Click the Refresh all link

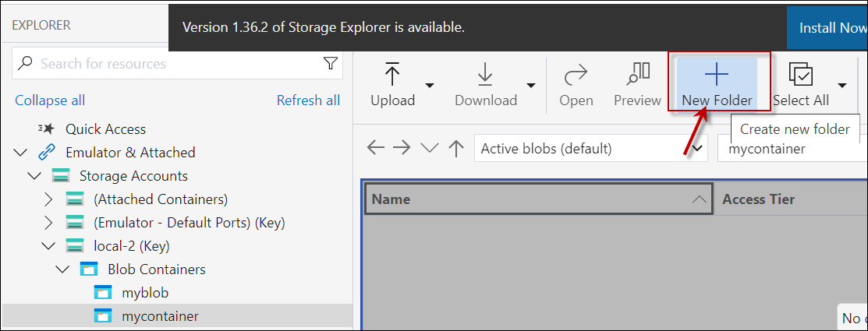click(308, 100)
